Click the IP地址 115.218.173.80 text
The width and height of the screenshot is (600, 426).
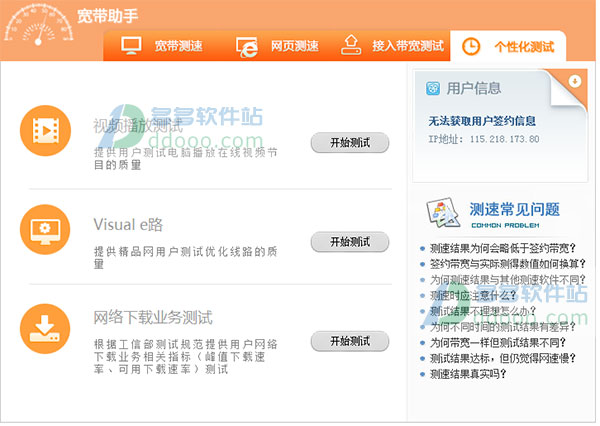click(484, 139)
